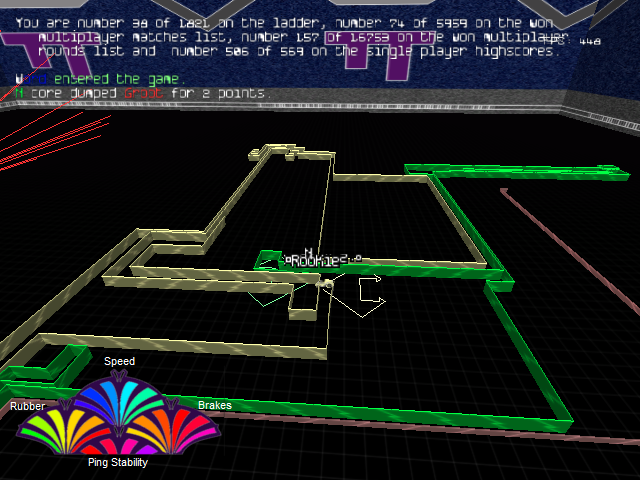
Task: Click the light cycle at trail tip
Action: tap(327, 285)
